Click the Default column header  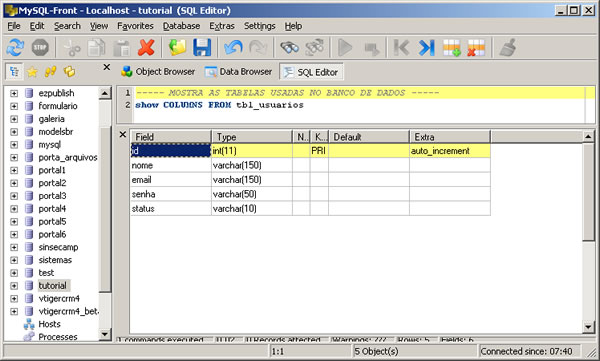[369, 137]
